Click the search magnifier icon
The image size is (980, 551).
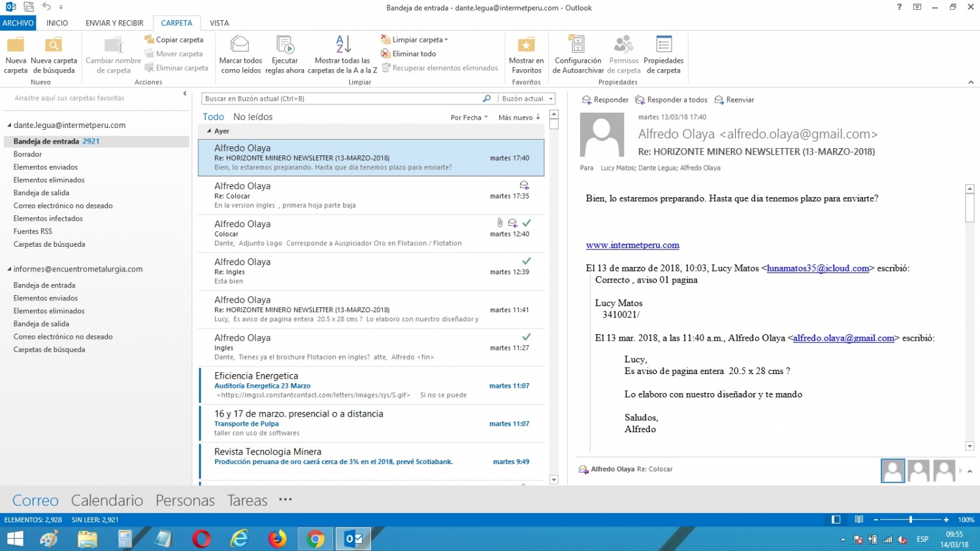487,99
